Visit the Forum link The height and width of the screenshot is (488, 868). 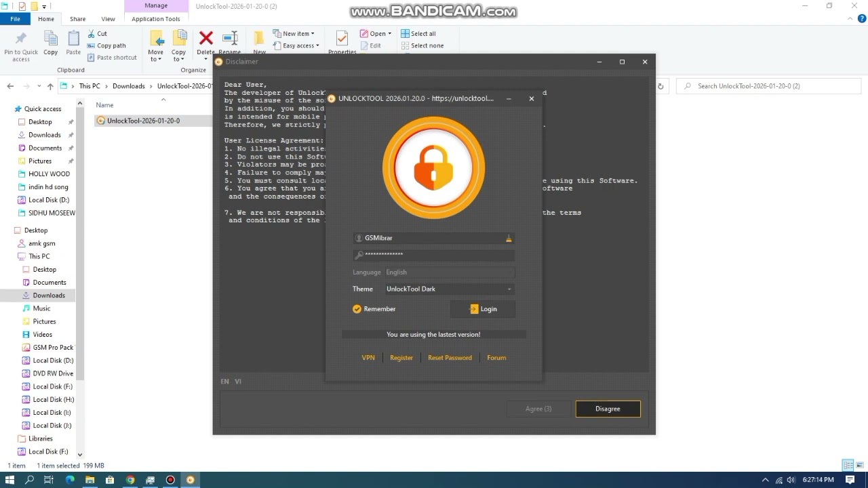click(x=496, y=358)
